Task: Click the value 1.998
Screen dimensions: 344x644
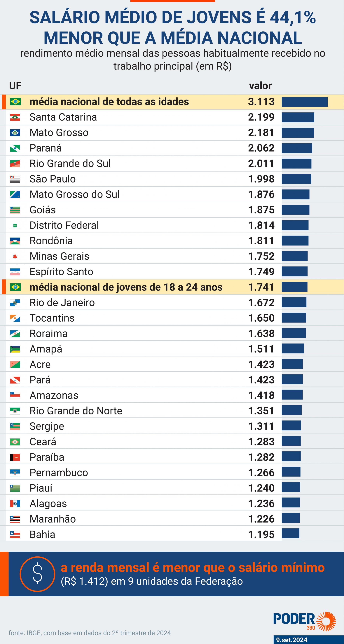Action: click(261, 179)
